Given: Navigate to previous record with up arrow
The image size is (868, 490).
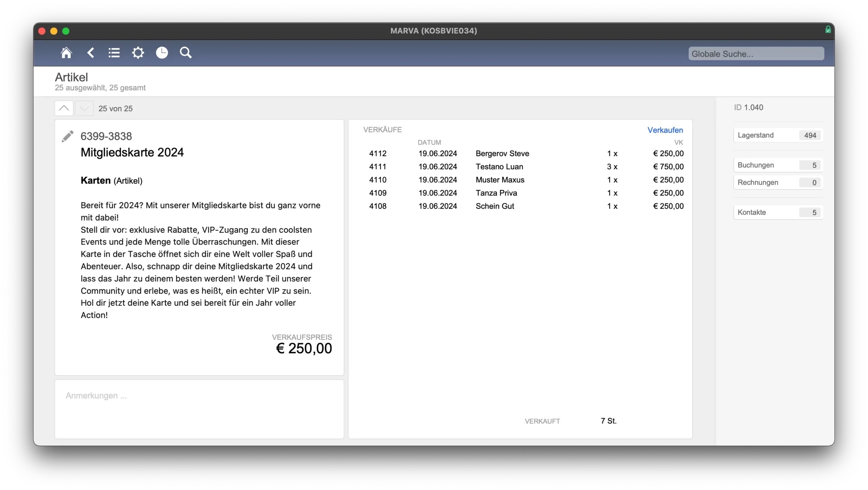Looking at the screenshot, I should pyautogui.click(x=64, y=108).
